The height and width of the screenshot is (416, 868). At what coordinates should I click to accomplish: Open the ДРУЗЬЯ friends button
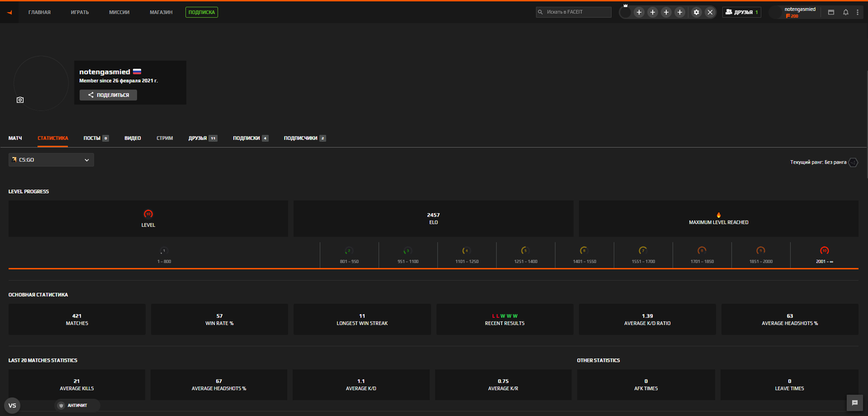point(741,12)
